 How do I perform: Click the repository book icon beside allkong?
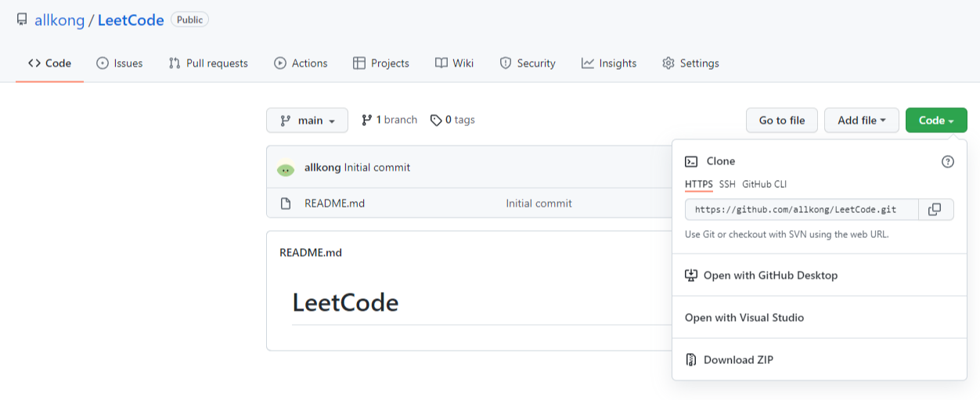point(22,20)
